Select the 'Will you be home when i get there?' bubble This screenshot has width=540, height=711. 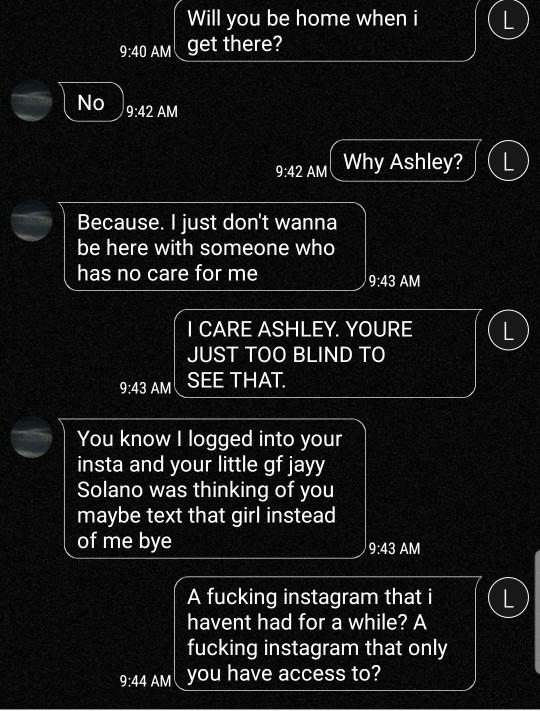pos(325,30)
